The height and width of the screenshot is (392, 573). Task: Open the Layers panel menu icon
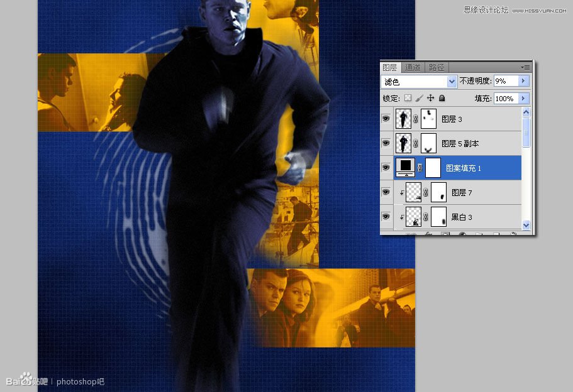(526, 67)
